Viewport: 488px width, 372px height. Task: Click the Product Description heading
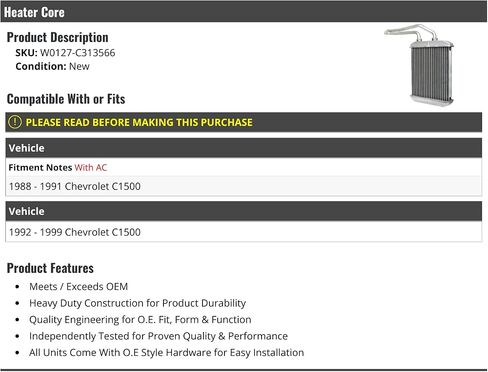point(57,37)
